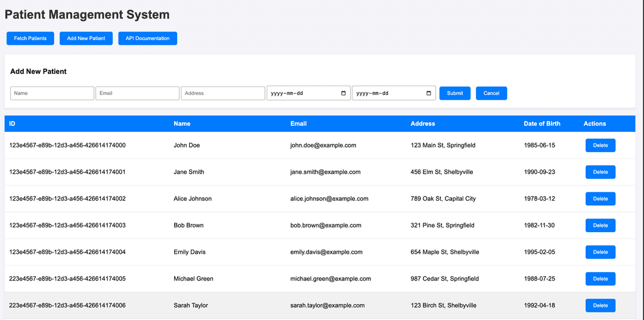The width and height of the screenshot is (644, 320).
Task: Click ID ending in 426614174001
Action: 67,172
